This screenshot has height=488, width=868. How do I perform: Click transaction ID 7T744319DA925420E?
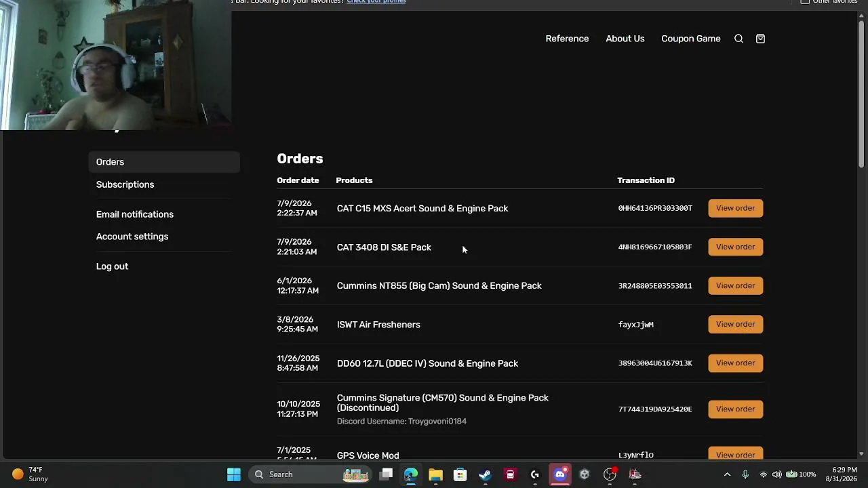655,409
